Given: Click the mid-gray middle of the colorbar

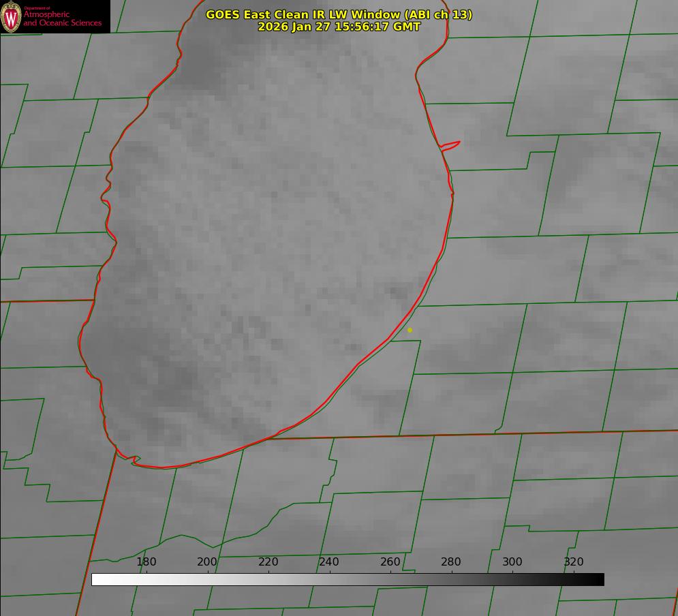Looking at the screenshot, I should 348,579.
